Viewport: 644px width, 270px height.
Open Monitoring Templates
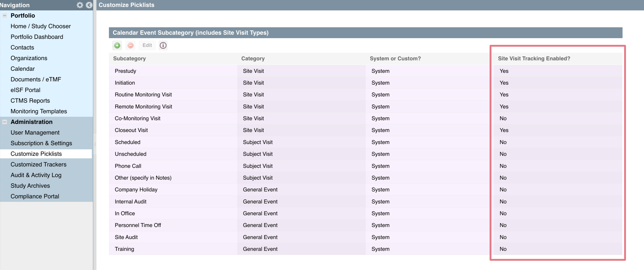[x=39, y=111]
